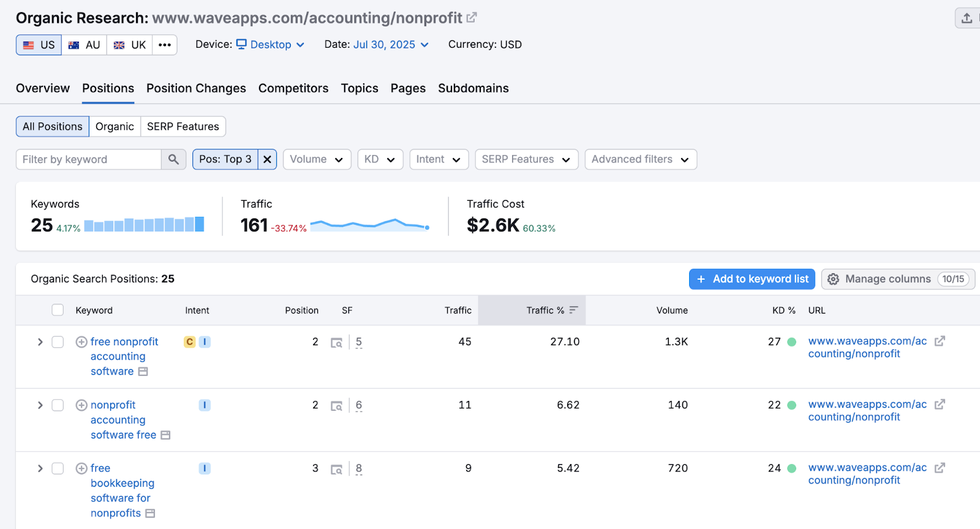Open SERP snapshot icon for free nonprofit accounting software
This screenshot has height=529, width=980.
[336, 342]
